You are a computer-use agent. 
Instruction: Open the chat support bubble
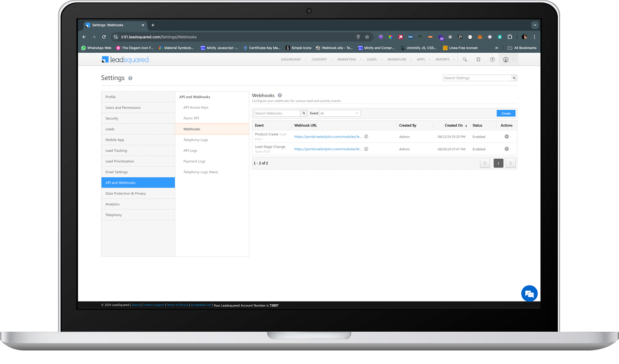click(529, 294)
